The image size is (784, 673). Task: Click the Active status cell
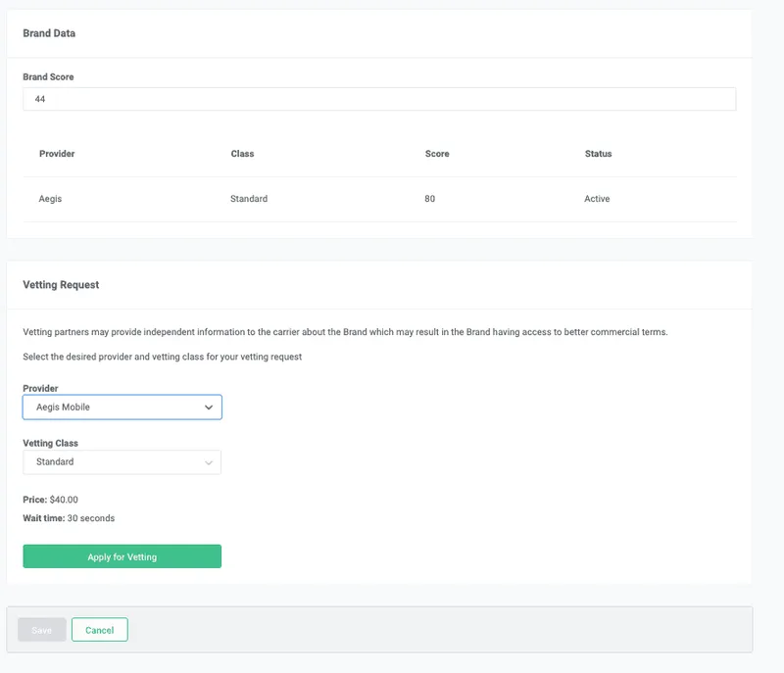click(597, 199)
